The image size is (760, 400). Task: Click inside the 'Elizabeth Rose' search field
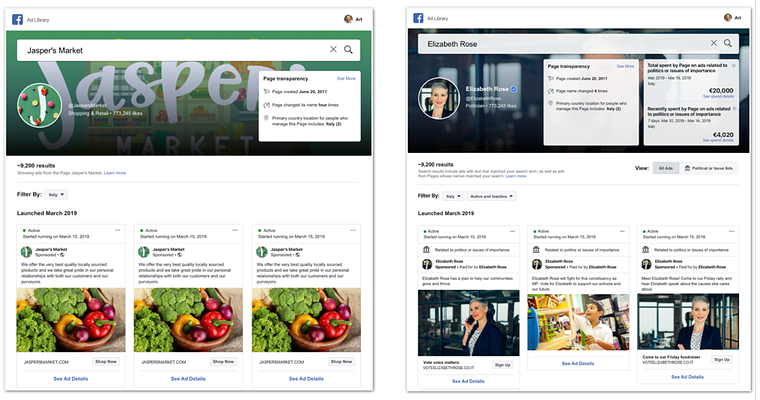coord(578,44)
